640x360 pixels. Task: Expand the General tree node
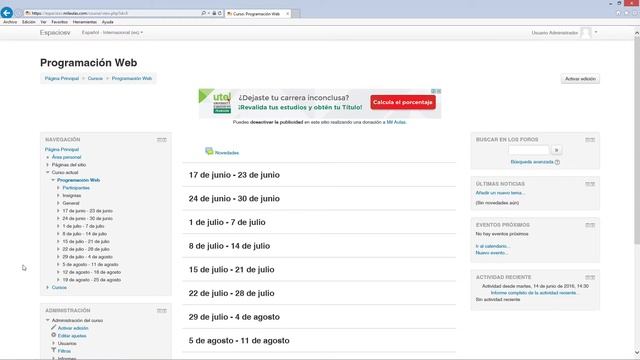pyautogui.click(x=58, y=203)
